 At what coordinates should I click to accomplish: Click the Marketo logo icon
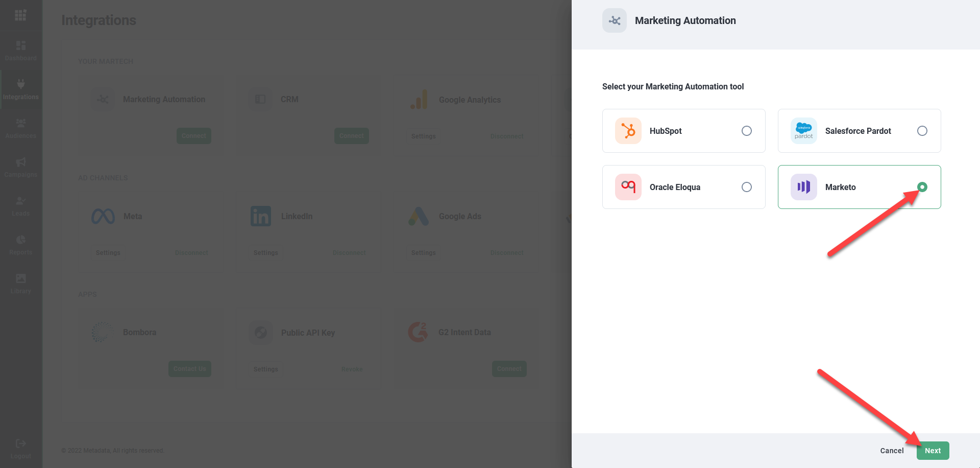point(803,187)
